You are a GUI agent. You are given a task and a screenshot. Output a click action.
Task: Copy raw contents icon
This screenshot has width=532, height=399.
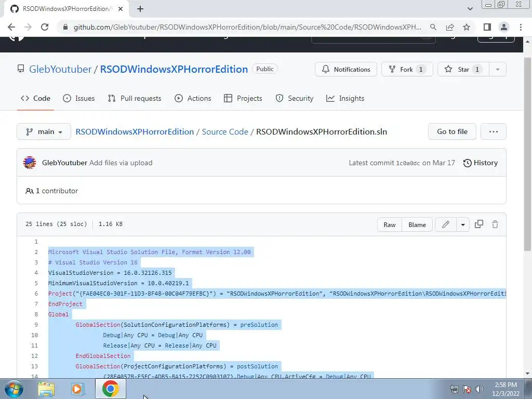tap(478, 224)
